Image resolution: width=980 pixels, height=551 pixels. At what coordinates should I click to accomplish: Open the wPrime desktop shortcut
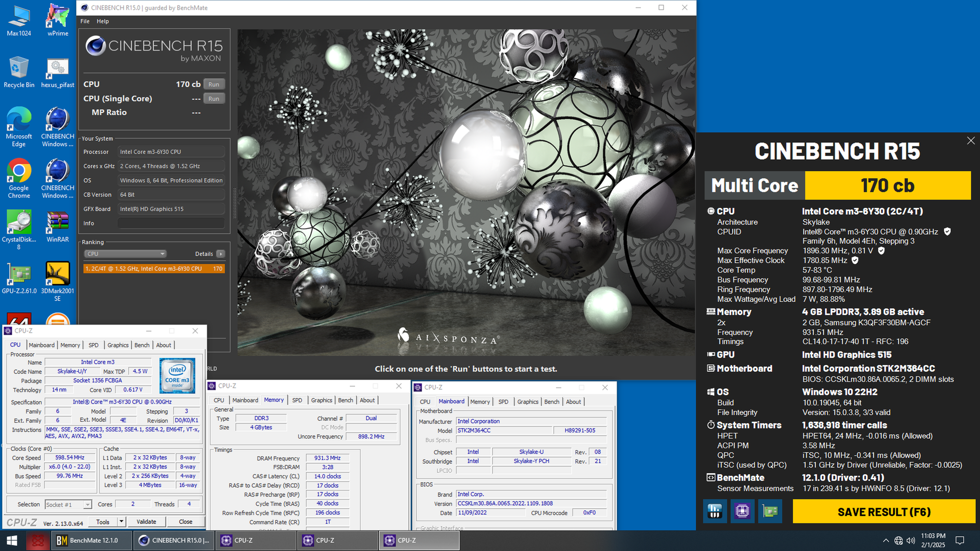tap(58, 20)
